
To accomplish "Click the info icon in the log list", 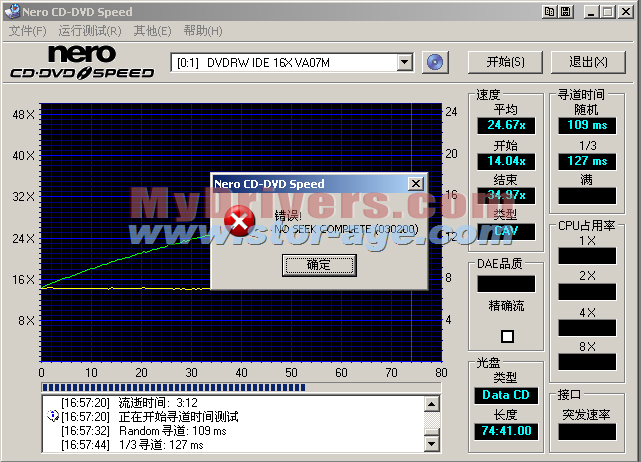I will [x=52, y=415].
